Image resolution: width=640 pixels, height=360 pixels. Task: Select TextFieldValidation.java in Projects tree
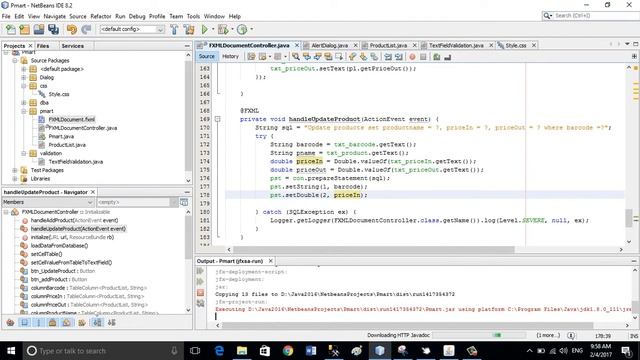tap(76, 162)
